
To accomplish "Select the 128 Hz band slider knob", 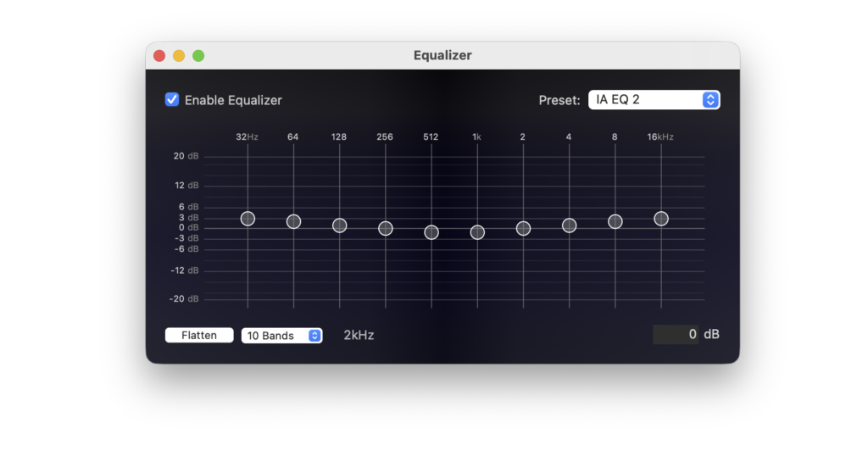I will pyautogui.click(x=339, y=225).
